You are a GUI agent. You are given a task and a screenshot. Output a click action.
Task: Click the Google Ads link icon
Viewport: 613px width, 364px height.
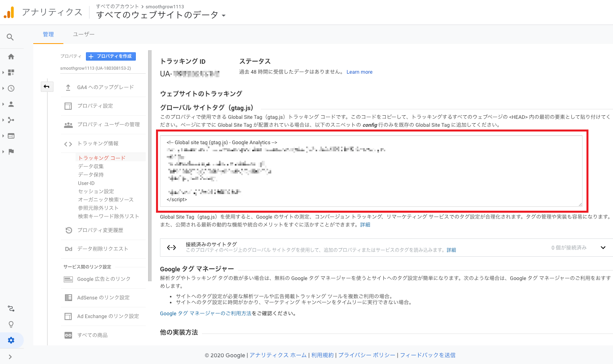pyautogui.click(x=69, y=279)
